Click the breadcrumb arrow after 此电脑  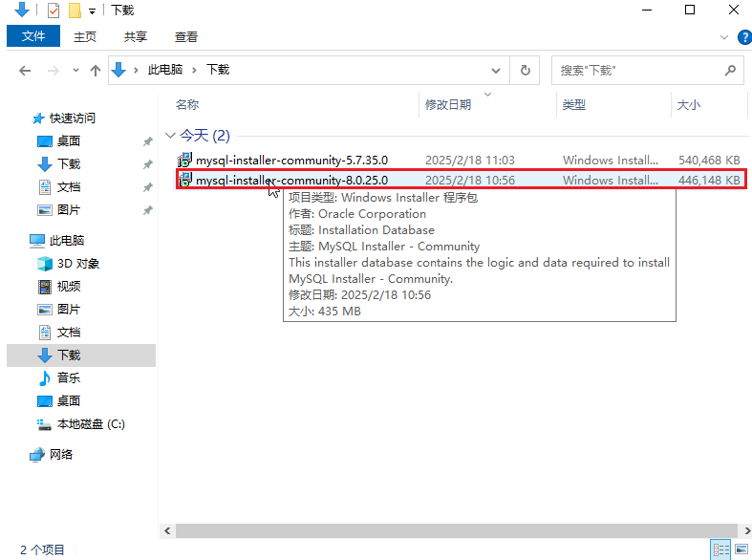[194, 71]
